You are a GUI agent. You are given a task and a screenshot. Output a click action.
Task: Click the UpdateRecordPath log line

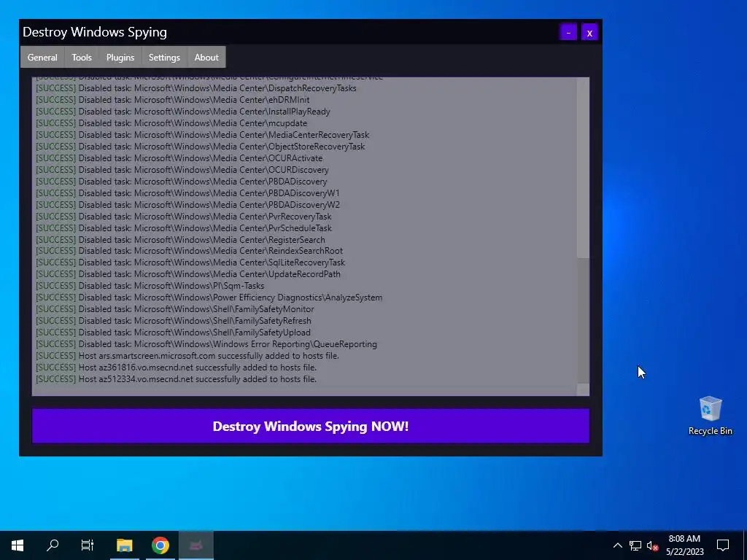[x=188, y=274]
